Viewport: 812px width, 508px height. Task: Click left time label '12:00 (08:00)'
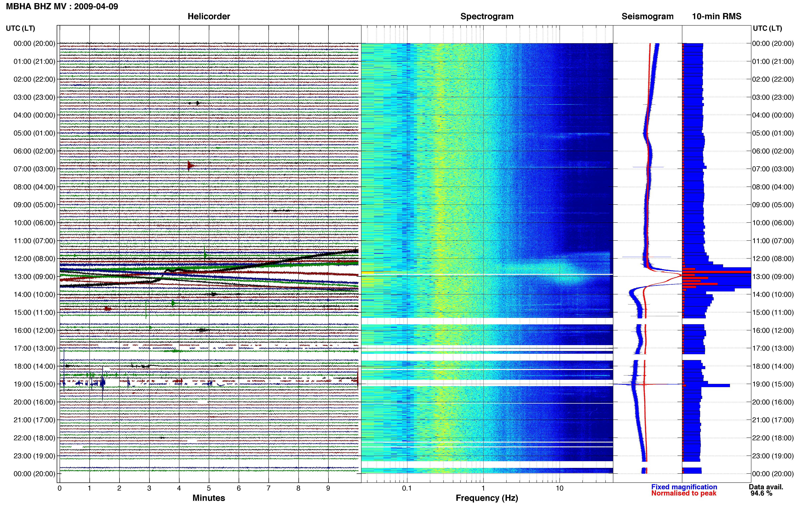click(34, 258)
